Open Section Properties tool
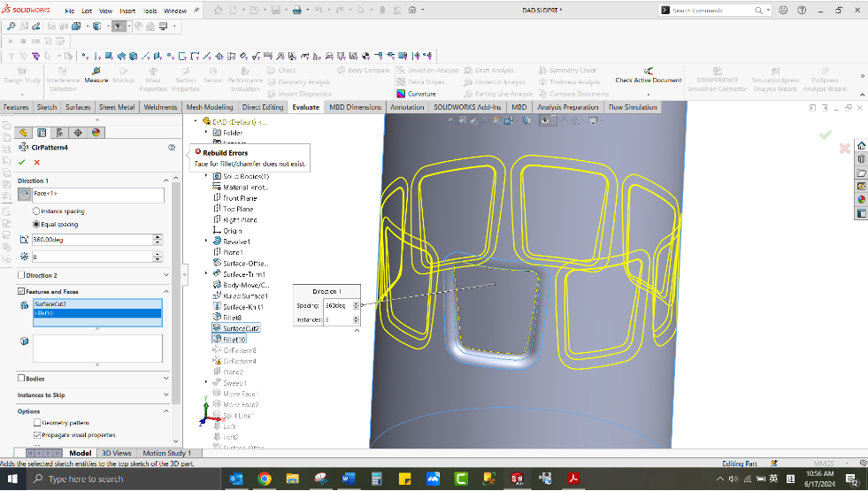Viewport: 868px width, 491px height. tap(186, 80)
